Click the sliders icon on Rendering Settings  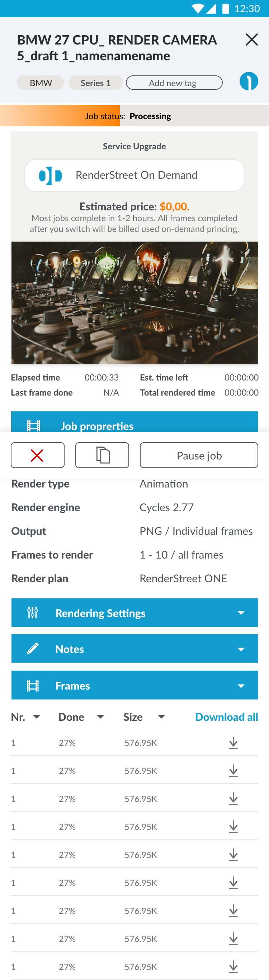33,612
